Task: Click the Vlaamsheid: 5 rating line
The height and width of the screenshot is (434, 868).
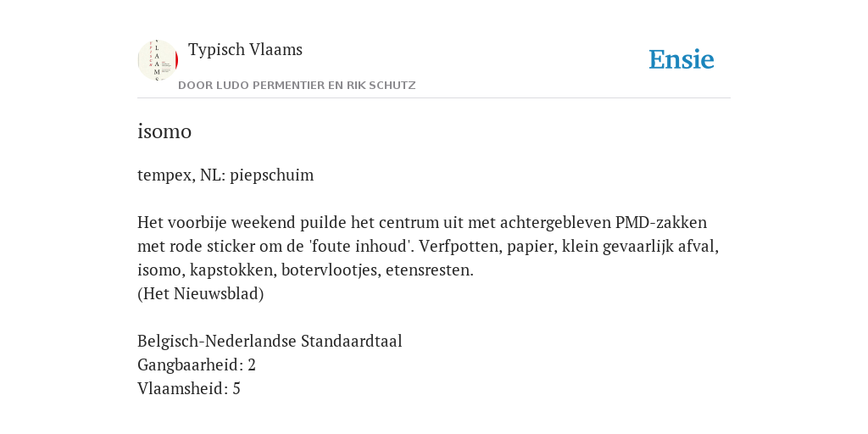Action: (189, 389)
